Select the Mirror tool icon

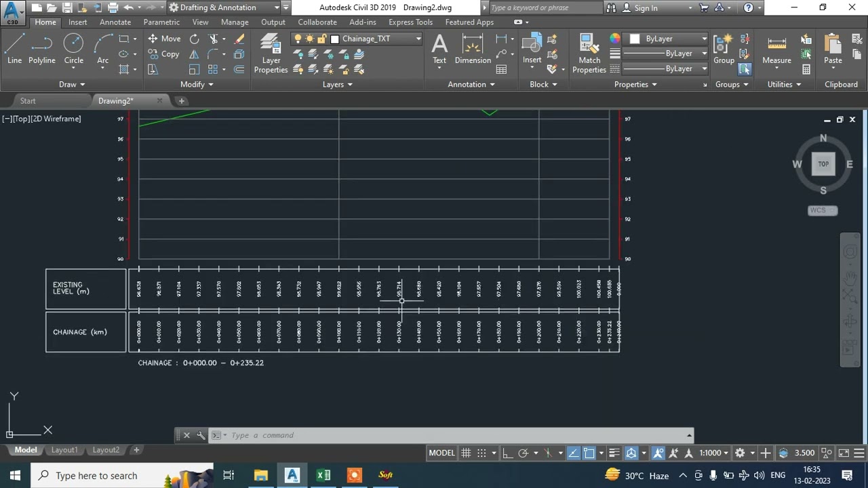[194, 54]
